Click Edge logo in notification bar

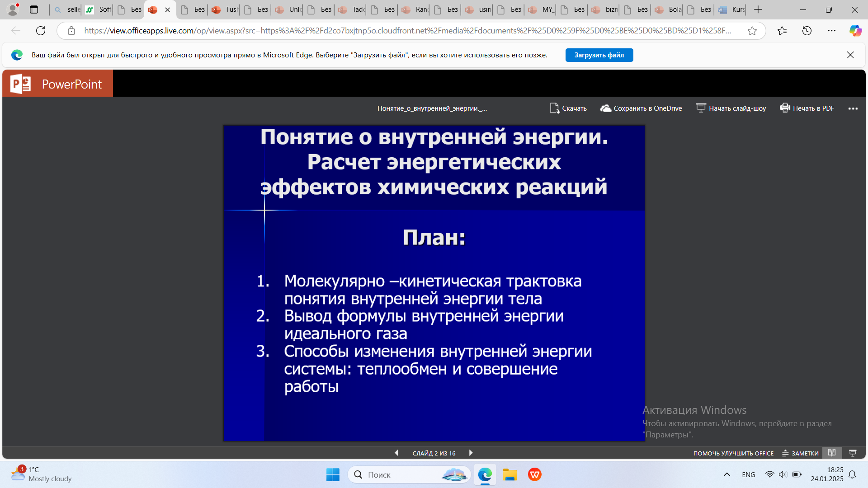(17, 55)
